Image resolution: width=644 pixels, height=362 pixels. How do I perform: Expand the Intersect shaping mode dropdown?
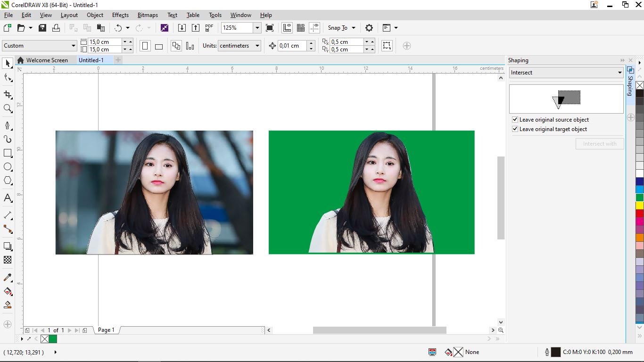619,73
